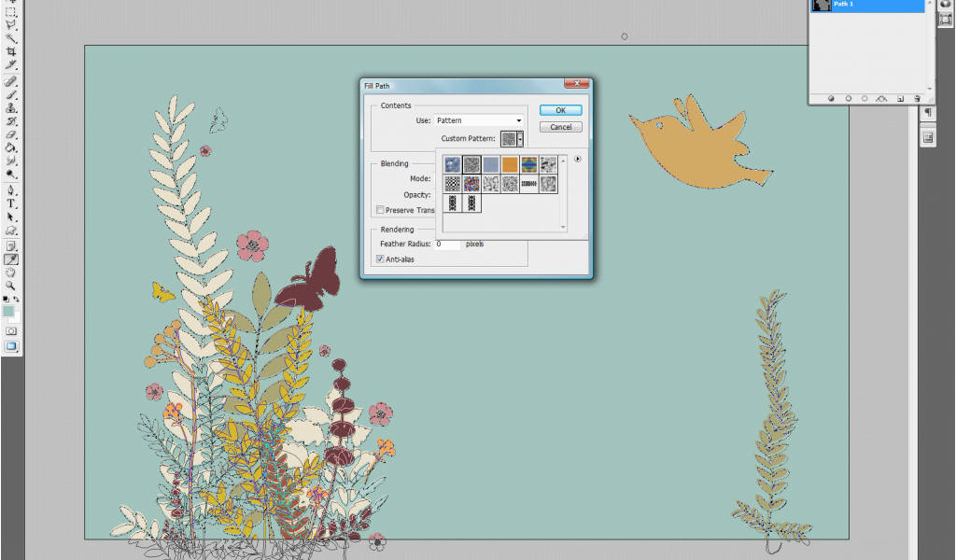Uncheck the Anti-alias checkbox
Screen dimensions: 956x560
(380, 259)
